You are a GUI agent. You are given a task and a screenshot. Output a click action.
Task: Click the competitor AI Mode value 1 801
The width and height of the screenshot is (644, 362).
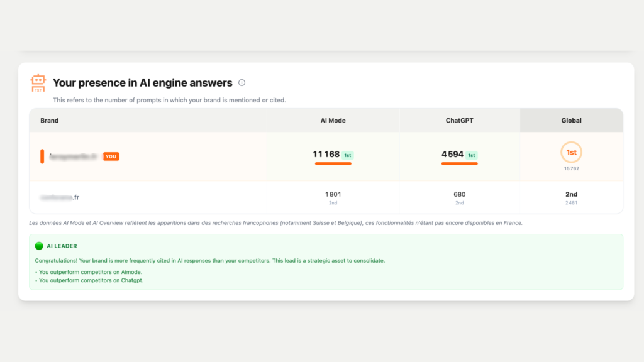[333, 194]
